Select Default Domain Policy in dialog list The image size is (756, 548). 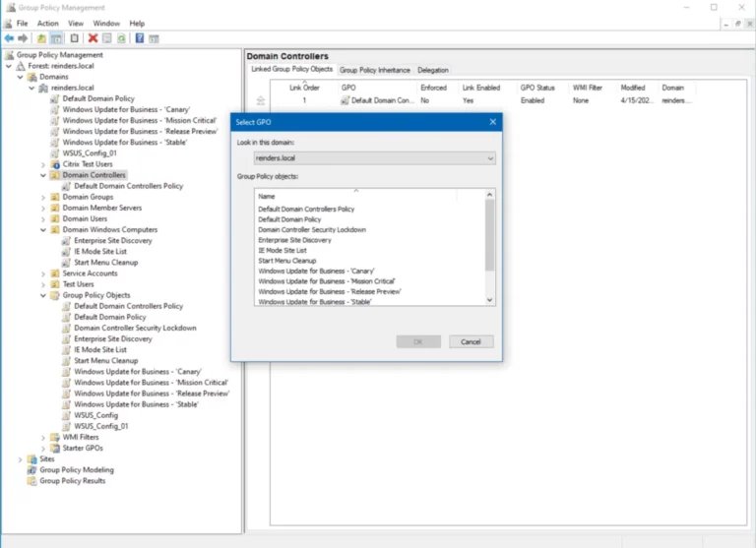[x=289, y=219]
